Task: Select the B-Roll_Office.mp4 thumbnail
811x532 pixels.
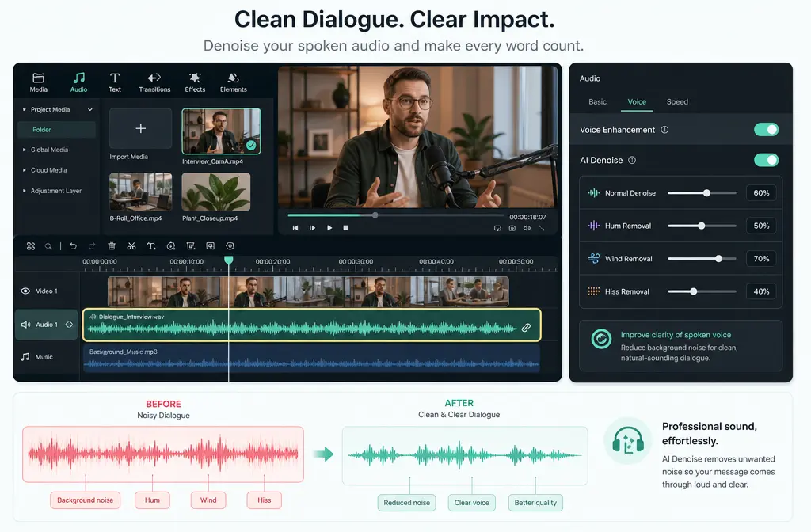Action: [x=141, y=192]
